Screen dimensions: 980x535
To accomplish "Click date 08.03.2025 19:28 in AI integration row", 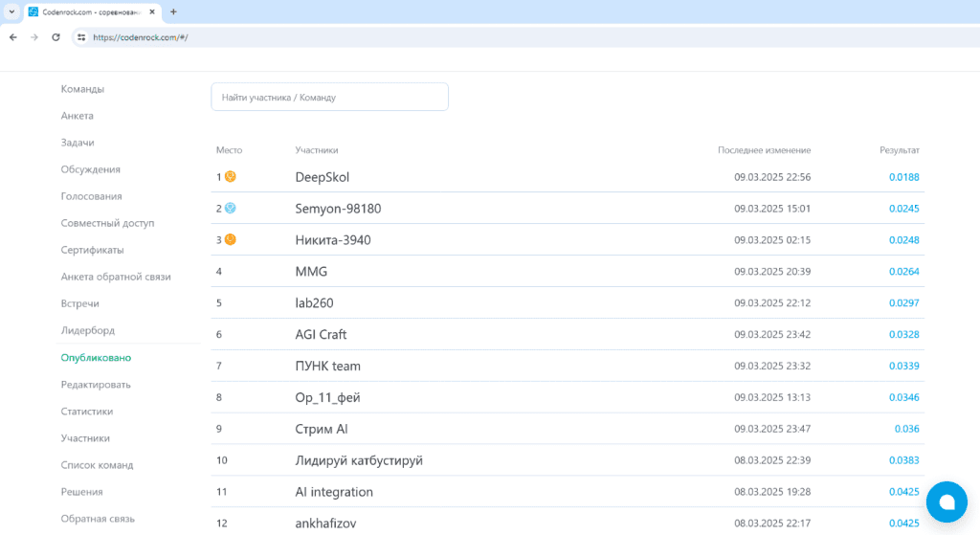I will click(772, 492).
